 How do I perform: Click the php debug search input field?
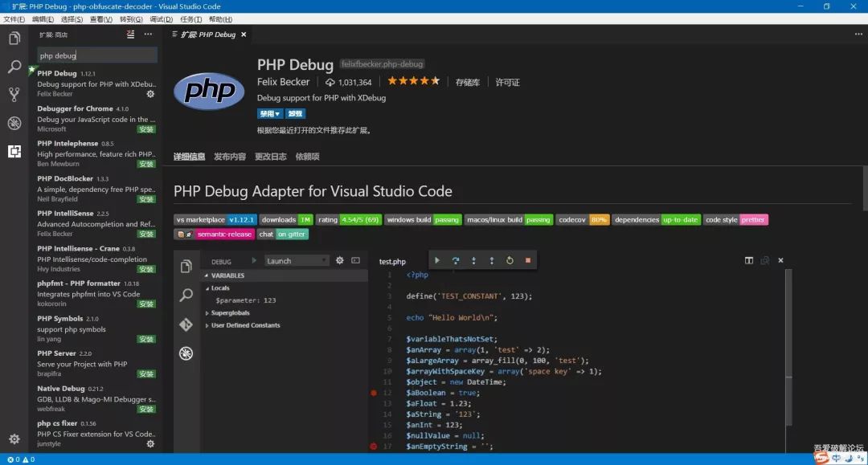pos(96,55)
